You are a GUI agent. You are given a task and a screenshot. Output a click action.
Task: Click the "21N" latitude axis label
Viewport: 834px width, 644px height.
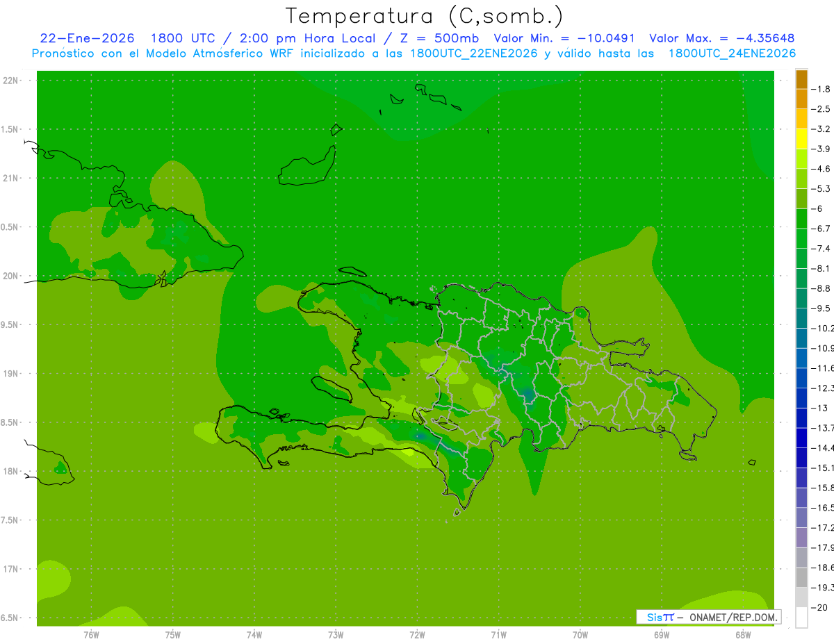(11, 179)
